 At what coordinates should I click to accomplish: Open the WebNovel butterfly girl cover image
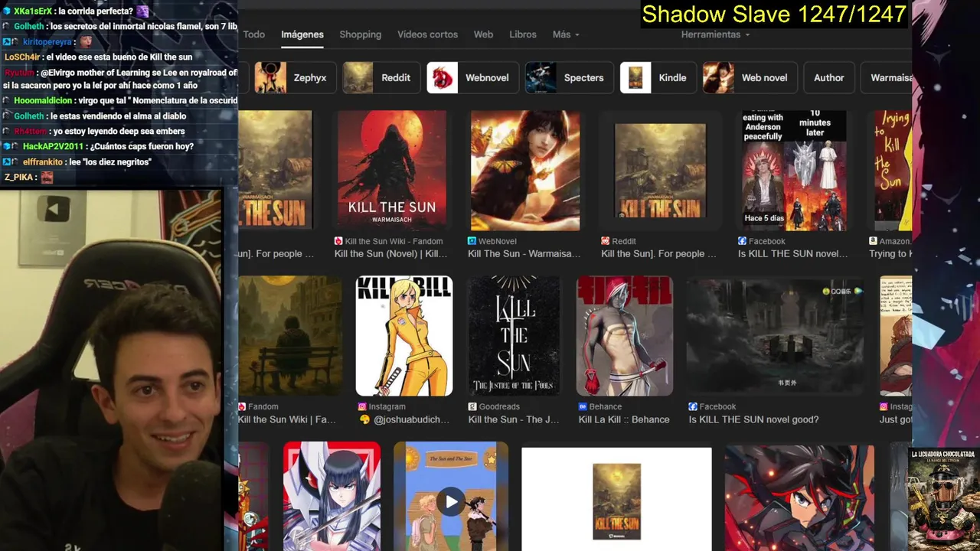pyautogui.click(x=525, y=171)
